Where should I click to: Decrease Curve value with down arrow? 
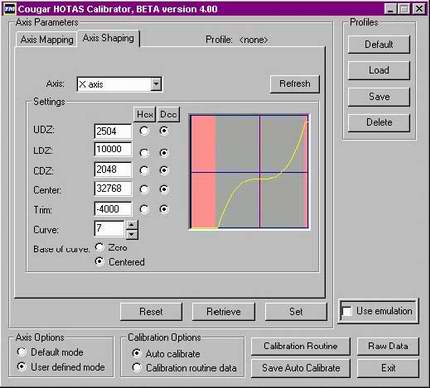[132, 234]
